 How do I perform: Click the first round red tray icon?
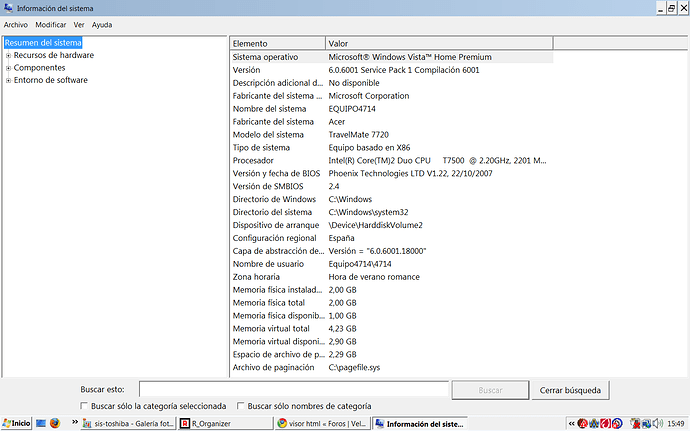pyautogui.click(x=583, y=424)
